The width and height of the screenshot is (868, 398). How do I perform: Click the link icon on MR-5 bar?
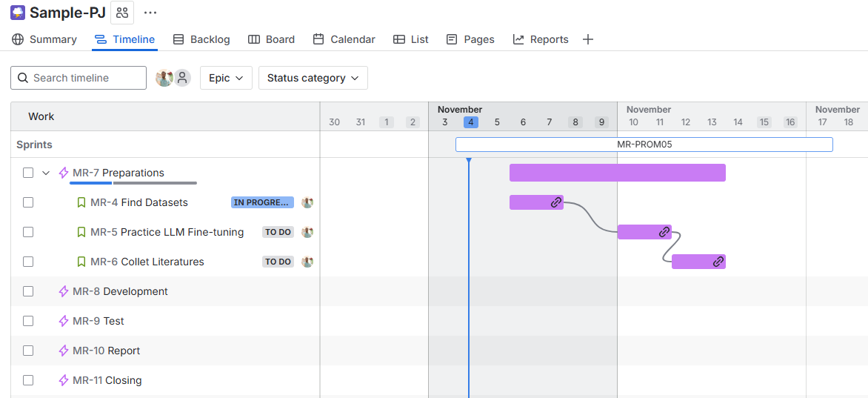(664, 232)
